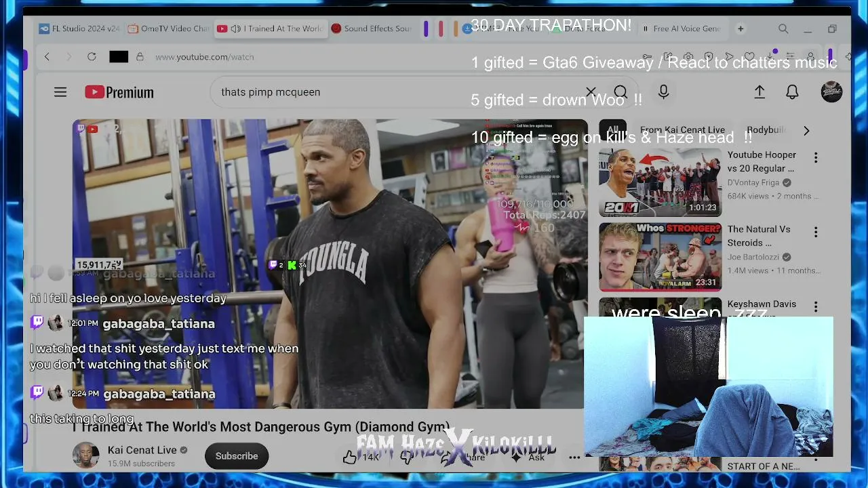Open the YouTube create upload icon
This screenshot has height=488, width=868.
759,92
